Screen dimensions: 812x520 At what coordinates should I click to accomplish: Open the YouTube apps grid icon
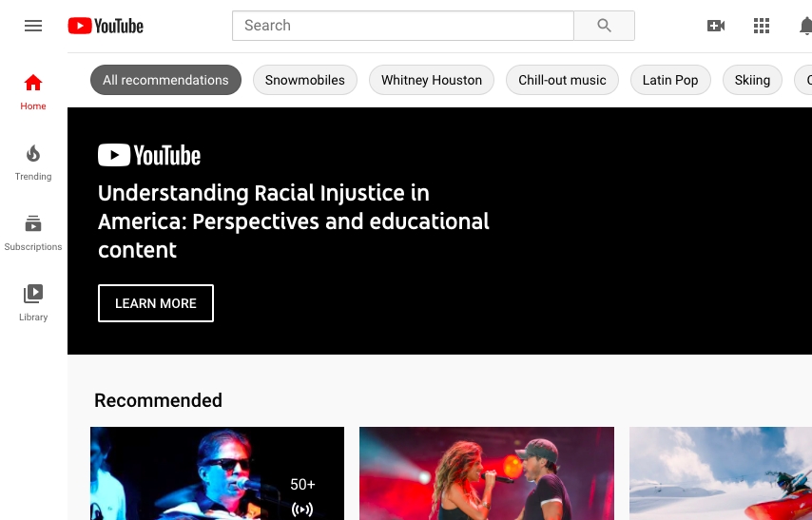(762, 26)
